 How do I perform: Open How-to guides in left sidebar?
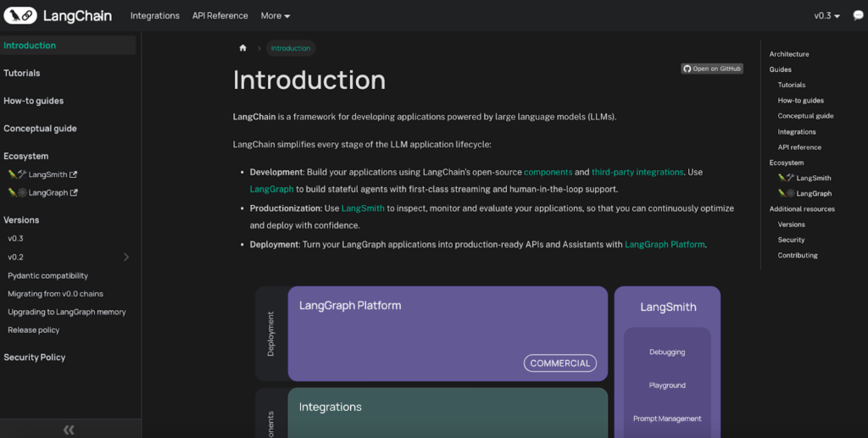(33, 101)
